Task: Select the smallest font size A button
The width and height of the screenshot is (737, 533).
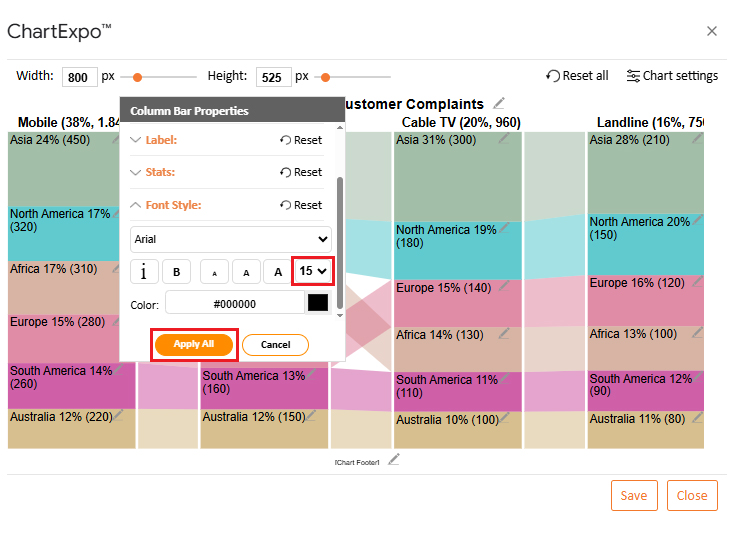Action: [214, 271]
